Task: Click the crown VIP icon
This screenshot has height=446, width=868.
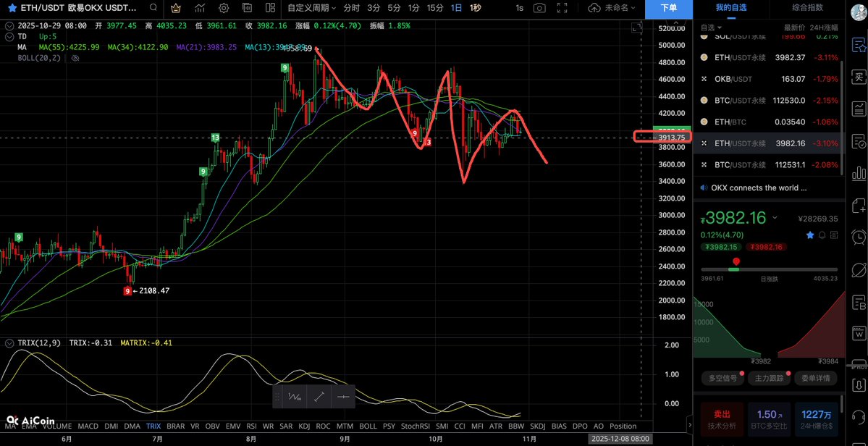Action: click(x=176, y=8)
